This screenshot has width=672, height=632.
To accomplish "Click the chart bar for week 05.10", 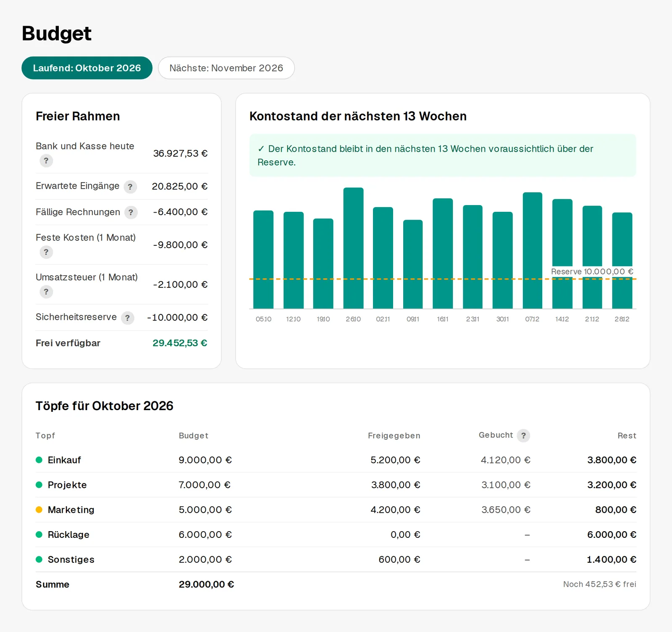I will (263, 260).
